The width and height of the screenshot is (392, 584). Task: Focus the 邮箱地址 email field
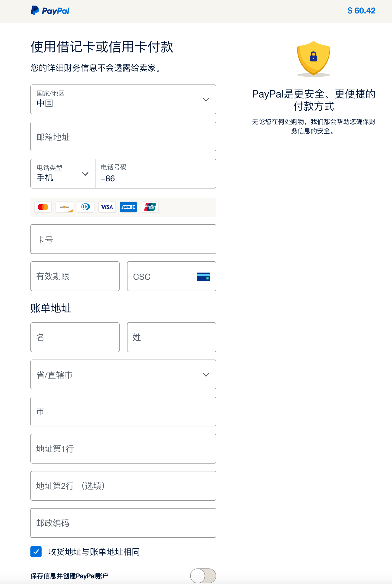click(x=123, y=136)
